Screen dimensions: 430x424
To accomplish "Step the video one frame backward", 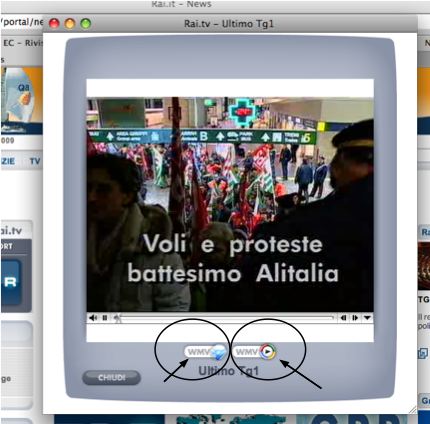I will click(343, 318).
